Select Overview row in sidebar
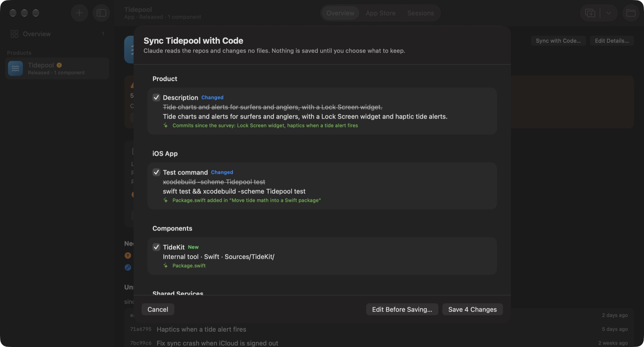This screenshot has height=347, width=644. point(57,34)
